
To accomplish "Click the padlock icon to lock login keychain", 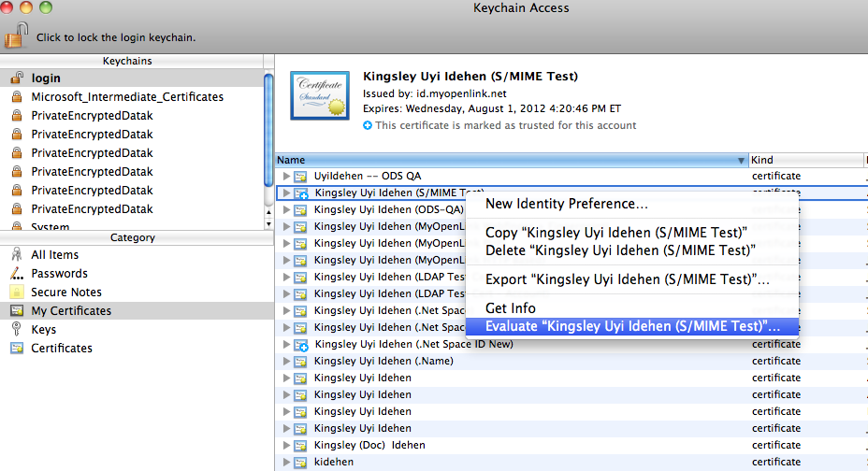I will (x=17, y=36).
